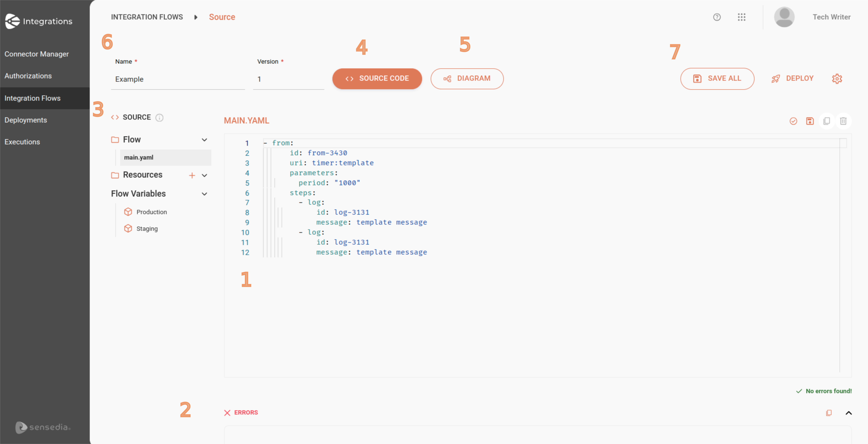This screenshot has height=444, width=868.
Task: Click the 'steps:' code line
Action: pyautogui.click(x=303, y=193)
